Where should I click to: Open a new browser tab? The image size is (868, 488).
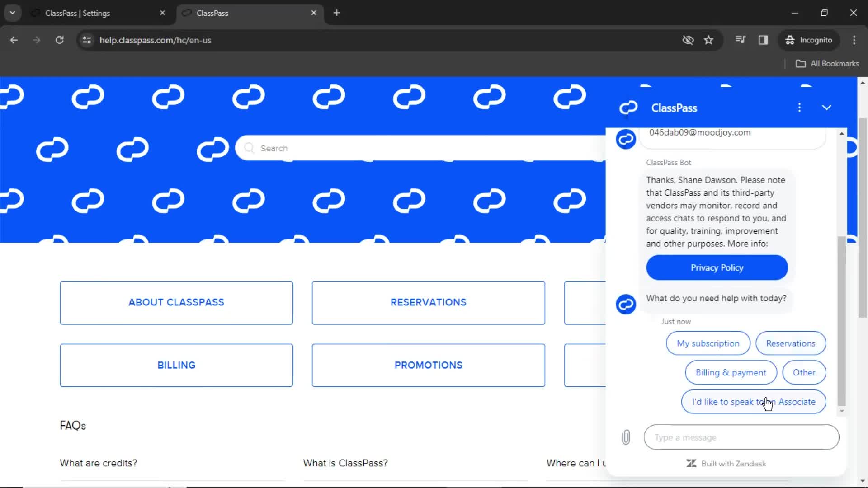[x=336, y=13]
